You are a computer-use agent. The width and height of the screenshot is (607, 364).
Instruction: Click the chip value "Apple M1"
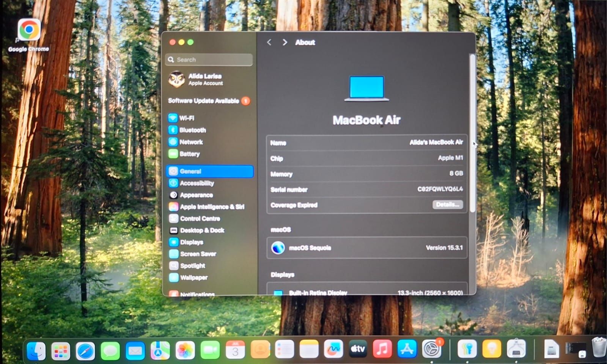(450, 158)
